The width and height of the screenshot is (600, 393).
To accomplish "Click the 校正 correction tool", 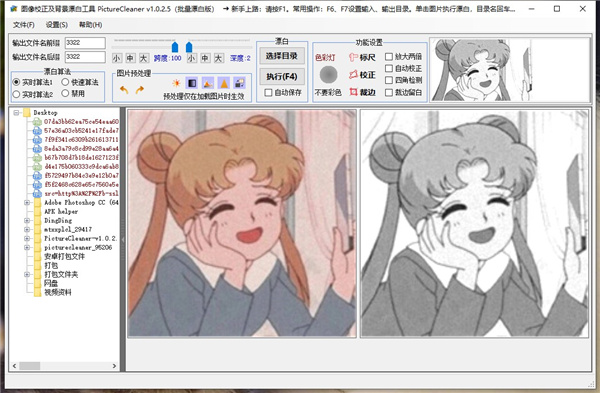I will 362,75.
